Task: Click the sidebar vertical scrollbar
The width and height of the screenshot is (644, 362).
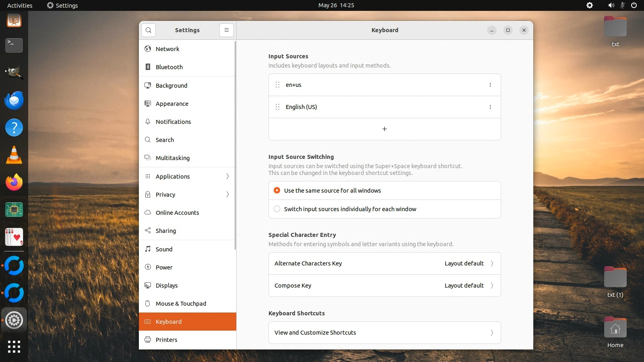Action: click(x=235, y=145)
